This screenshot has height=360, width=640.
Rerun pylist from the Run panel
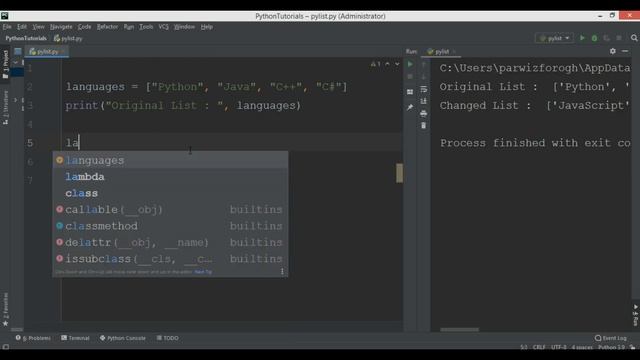(x=410, y=64)
